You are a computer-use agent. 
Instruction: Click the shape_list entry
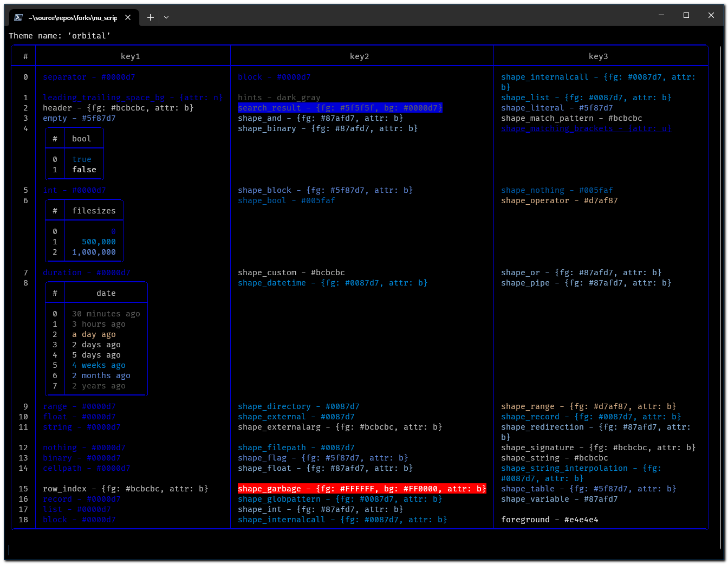point(586,98)
